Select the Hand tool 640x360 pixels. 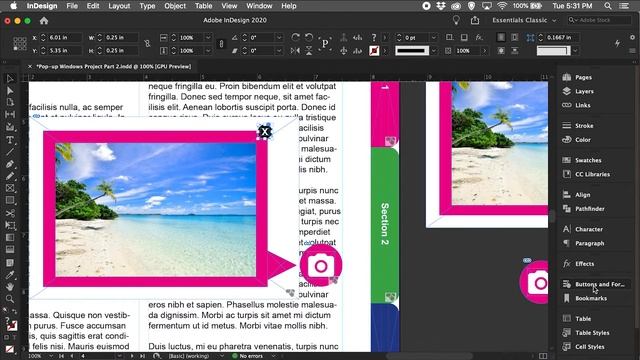pos(10,287)
